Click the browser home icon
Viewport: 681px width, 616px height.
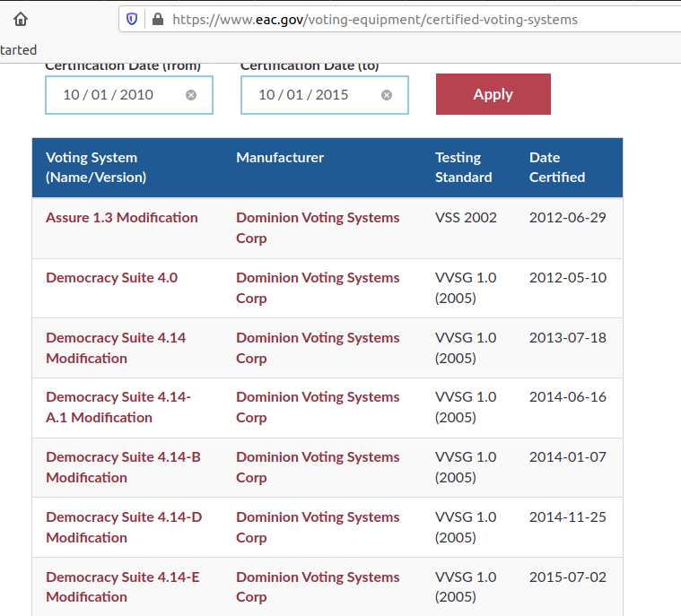coord(21,19)
